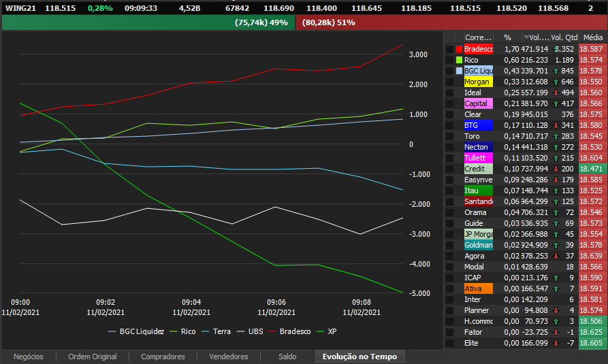Enable the checkbox for Elite row
The image size is (608, 364).
tap(449, 343)
